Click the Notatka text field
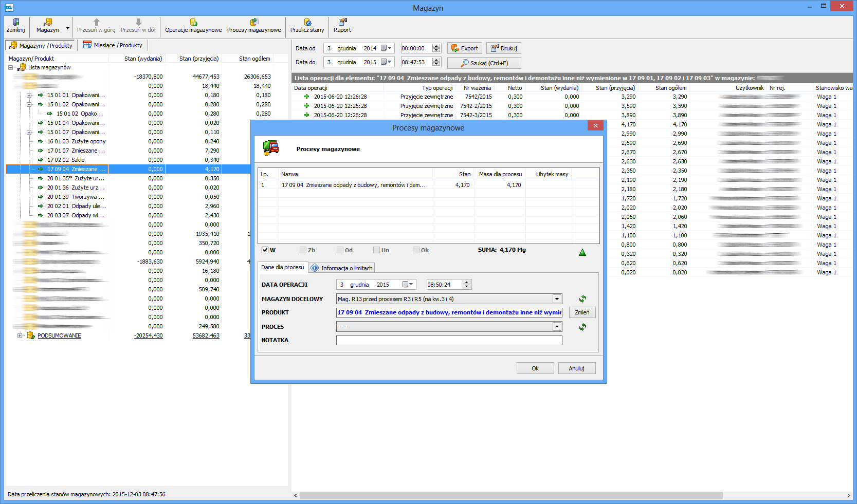This screenshot has height=504, width=857. pos(449,340)
